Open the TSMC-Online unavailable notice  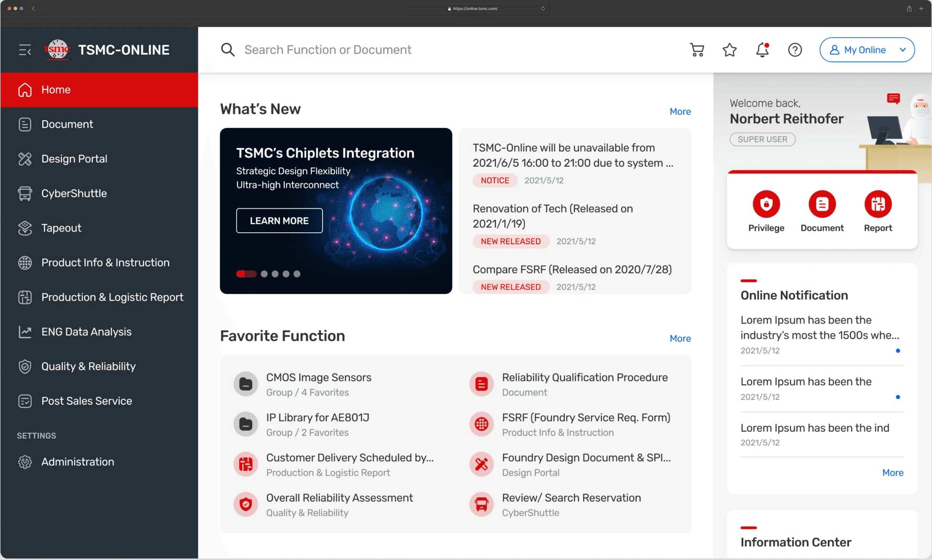click(x=573, y=155)
